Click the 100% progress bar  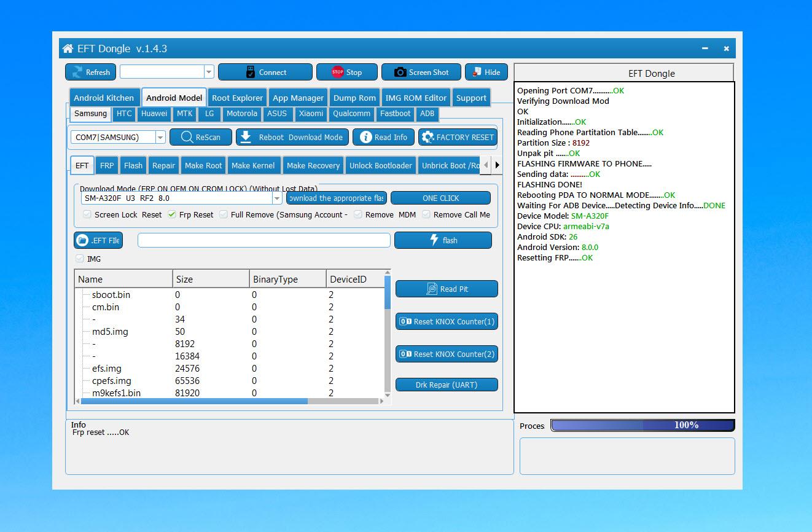[642, 425]
